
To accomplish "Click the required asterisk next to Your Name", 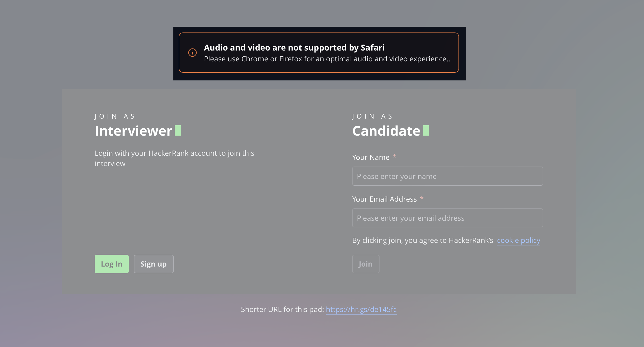I will tap(395, 156).
